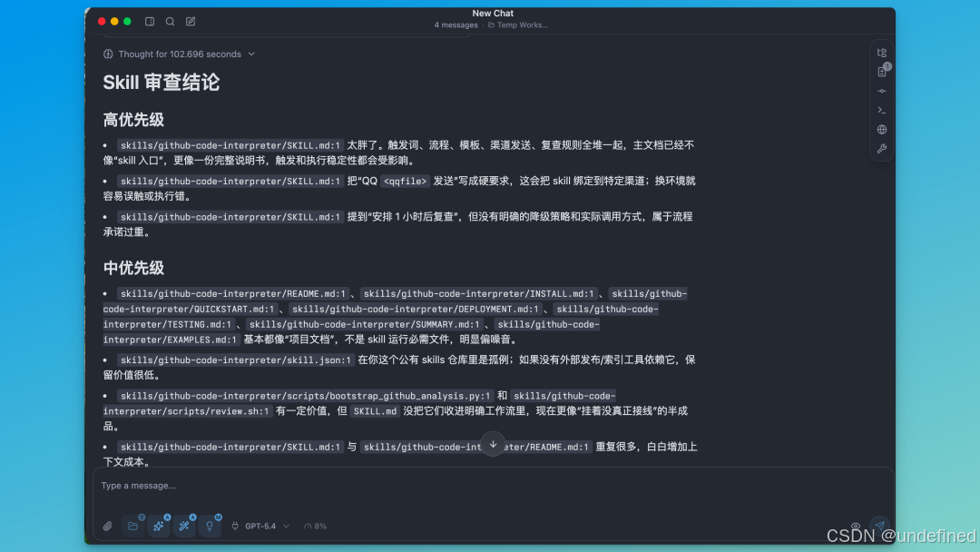Image resolution: width=980 pixels, height=552 pixels.
Task: Open the GPT-5.4 model dropdown
Action: [267, 527]
